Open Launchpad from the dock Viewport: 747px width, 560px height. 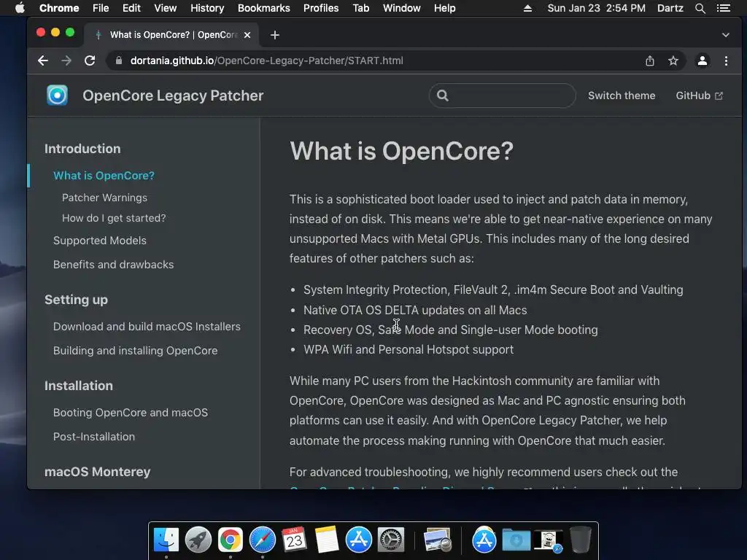pyautogui.click(x=198, y=540)
